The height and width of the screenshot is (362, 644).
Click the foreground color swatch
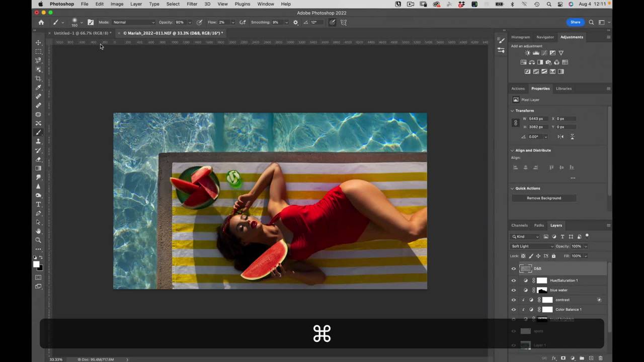[36, 264]
